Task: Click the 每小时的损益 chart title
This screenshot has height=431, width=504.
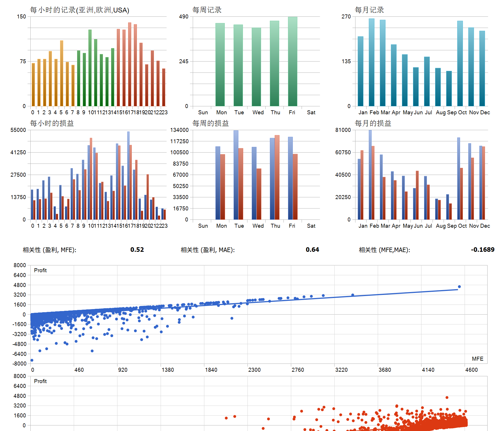Action: [x=52, y=123]
